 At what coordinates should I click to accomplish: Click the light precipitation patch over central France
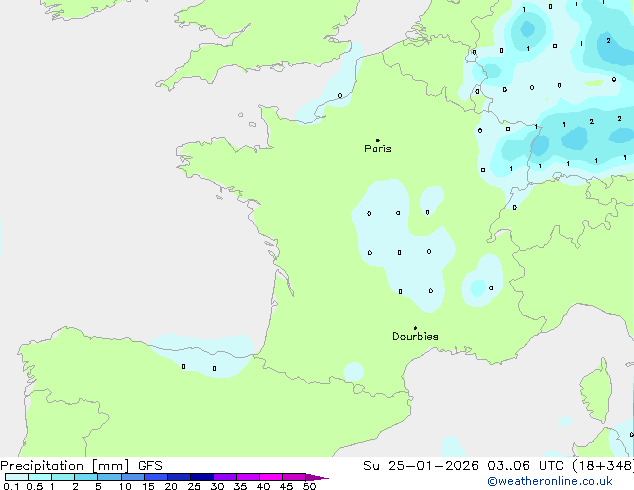[402, 245]
